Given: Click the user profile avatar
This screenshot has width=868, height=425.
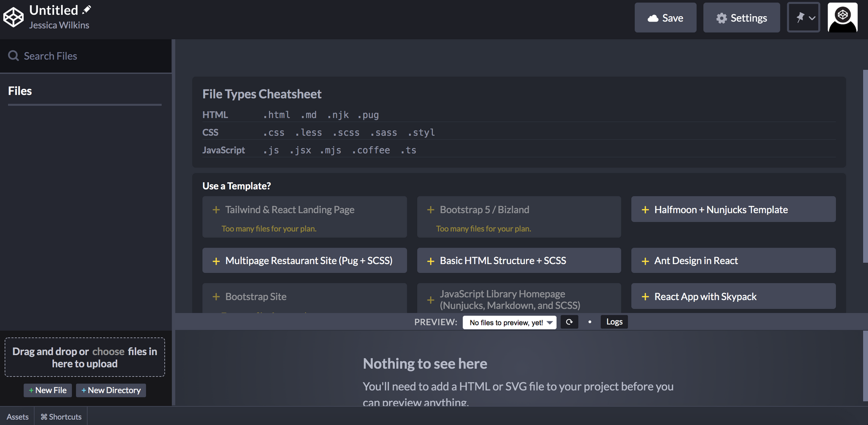Looking at the screenshot, I should (x=842, y=18).
